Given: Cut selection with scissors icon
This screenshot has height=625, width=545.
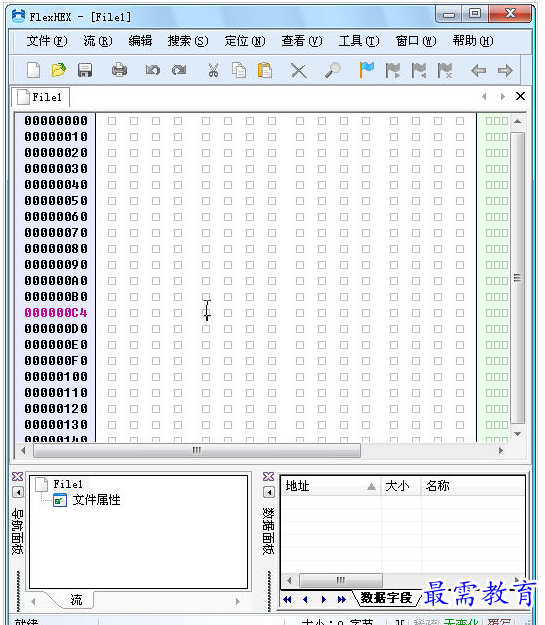Looking at the screenshot, I should tap(213, 71).
